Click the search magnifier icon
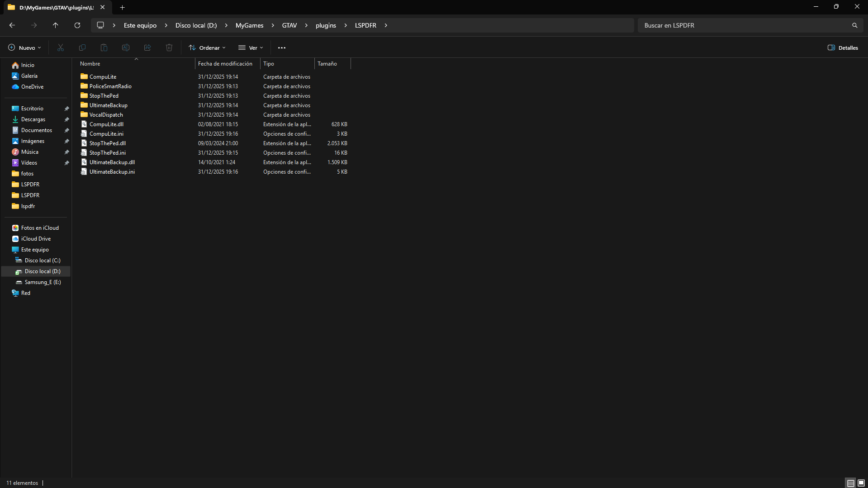This screenshot has width=868, height=488. coord(855,25)
